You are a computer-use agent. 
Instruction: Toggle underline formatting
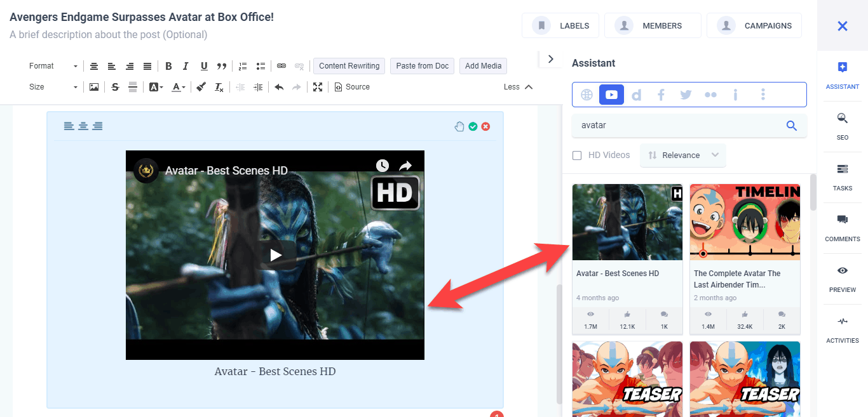point(204,66)
